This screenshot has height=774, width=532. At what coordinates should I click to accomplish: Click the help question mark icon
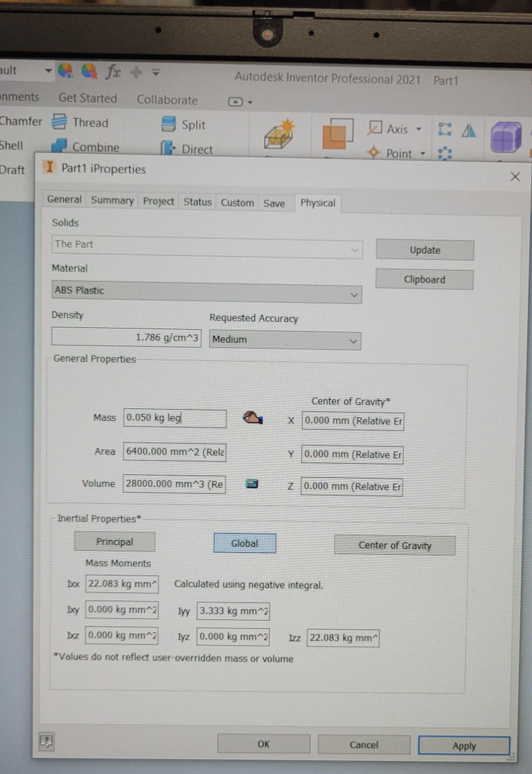[45, 741]
